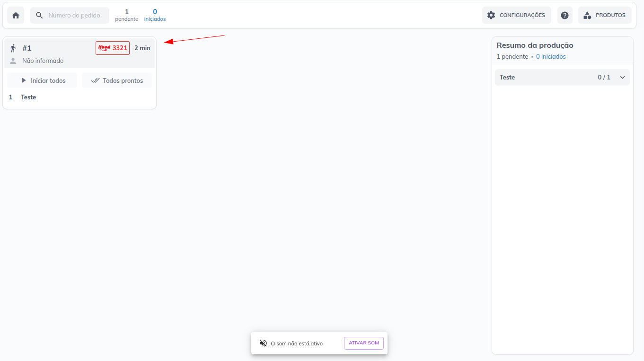644x361 pixels.
Task: Enable sound with Ativar Som
Action: pos(364,343)
